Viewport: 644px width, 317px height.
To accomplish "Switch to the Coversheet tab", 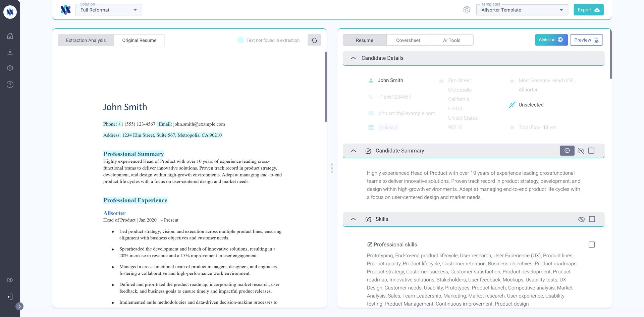I will click(408, 40).
